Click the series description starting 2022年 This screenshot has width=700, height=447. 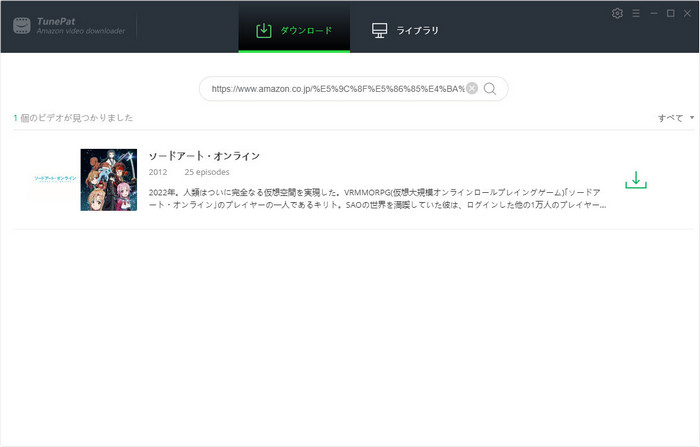pyautogui.click(x=377, y=199)
